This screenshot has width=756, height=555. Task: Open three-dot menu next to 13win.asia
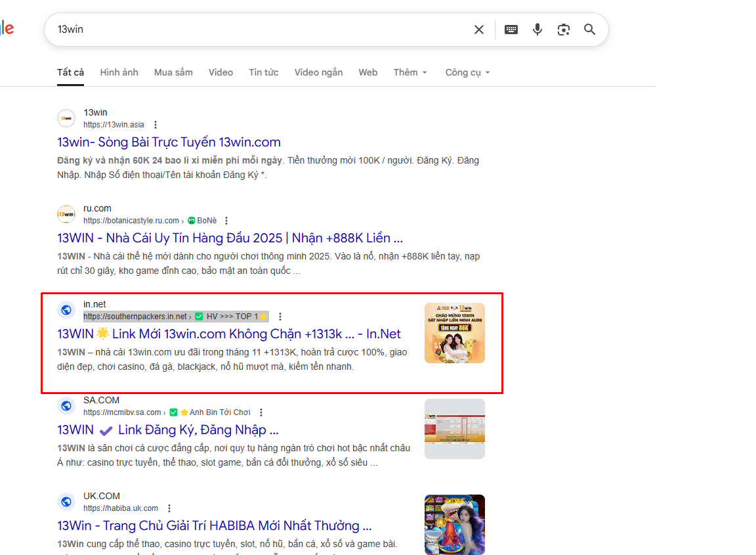click(x=156, y=125)
